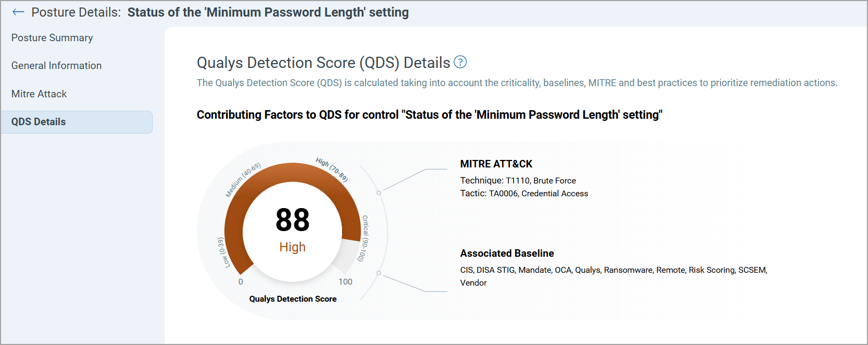Click the Qualys Detection Score gauge caption
This screenshot has height=345, width=868.
(293, 299)
